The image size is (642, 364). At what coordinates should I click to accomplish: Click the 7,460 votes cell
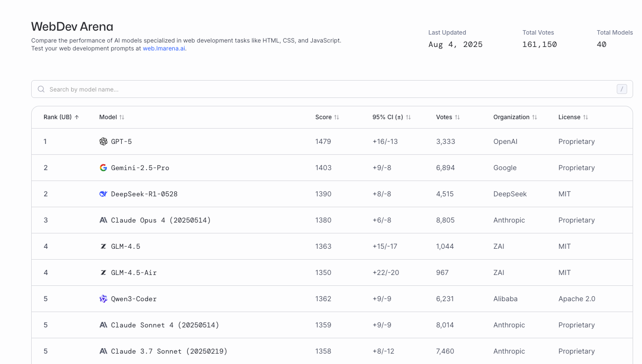(445, 351)
